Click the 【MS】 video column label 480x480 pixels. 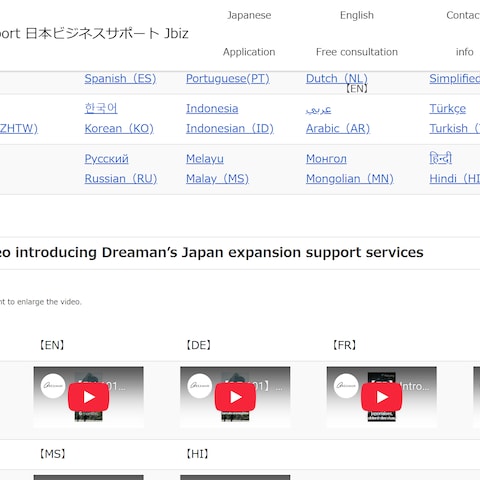tap(53, 454)
